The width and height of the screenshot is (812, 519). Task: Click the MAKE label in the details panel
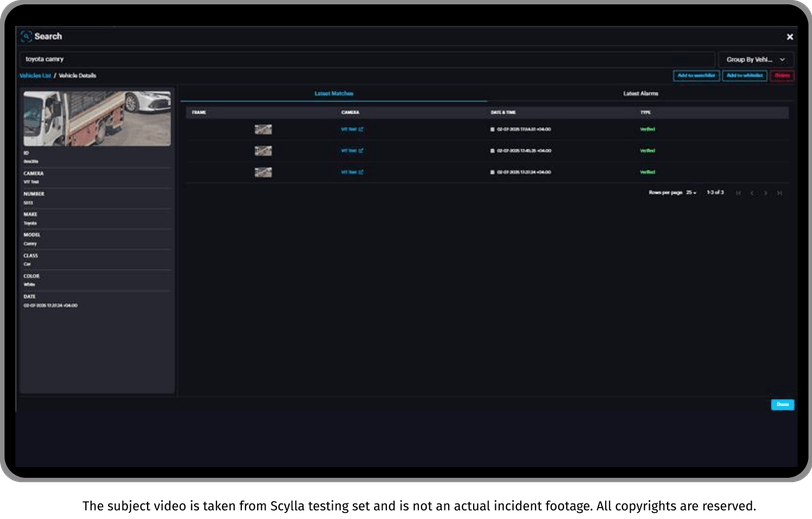[30, 214]
